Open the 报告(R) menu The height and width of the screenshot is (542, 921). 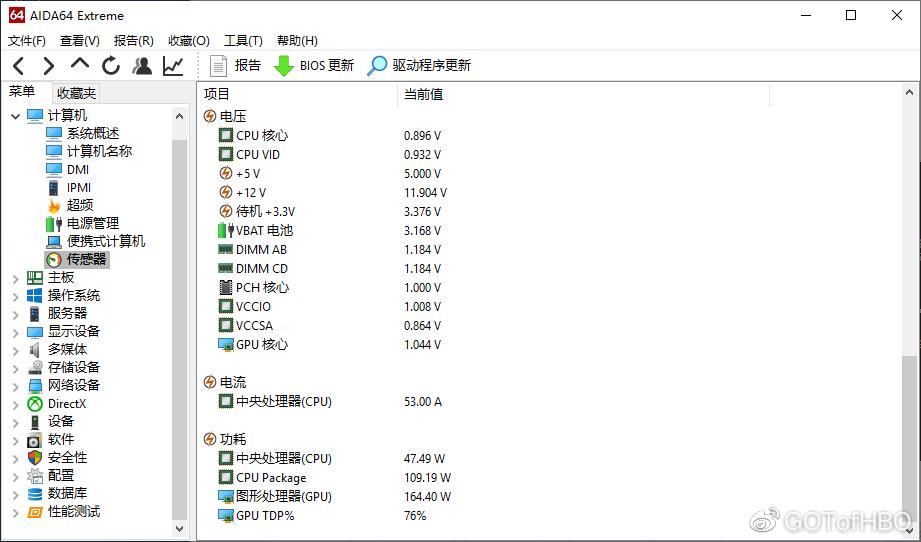coord(134,41)
